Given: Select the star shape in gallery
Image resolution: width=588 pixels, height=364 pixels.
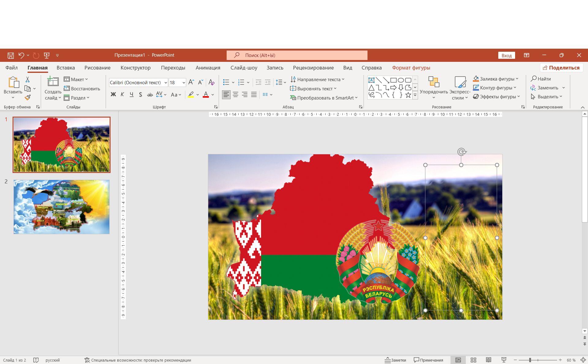Looking at the screenshot, I should (408, 95).
